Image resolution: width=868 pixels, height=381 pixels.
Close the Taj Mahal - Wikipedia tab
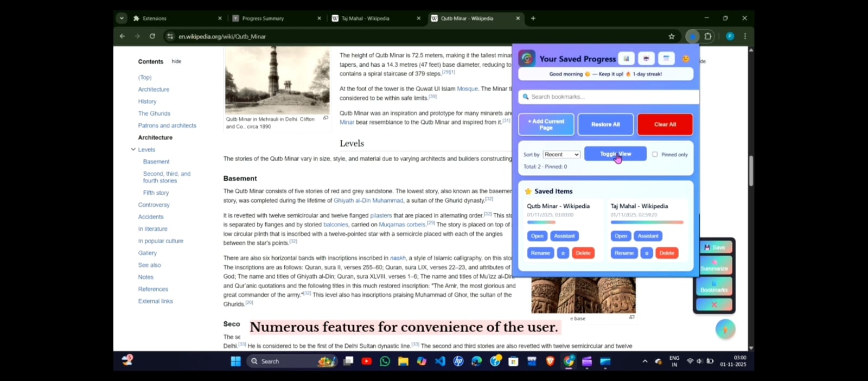point(418,18)
